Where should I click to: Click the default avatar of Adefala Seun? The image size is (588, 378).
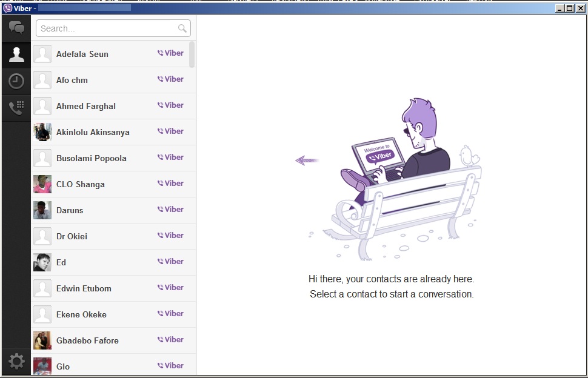pyautogui.click(x=42, y=54)
